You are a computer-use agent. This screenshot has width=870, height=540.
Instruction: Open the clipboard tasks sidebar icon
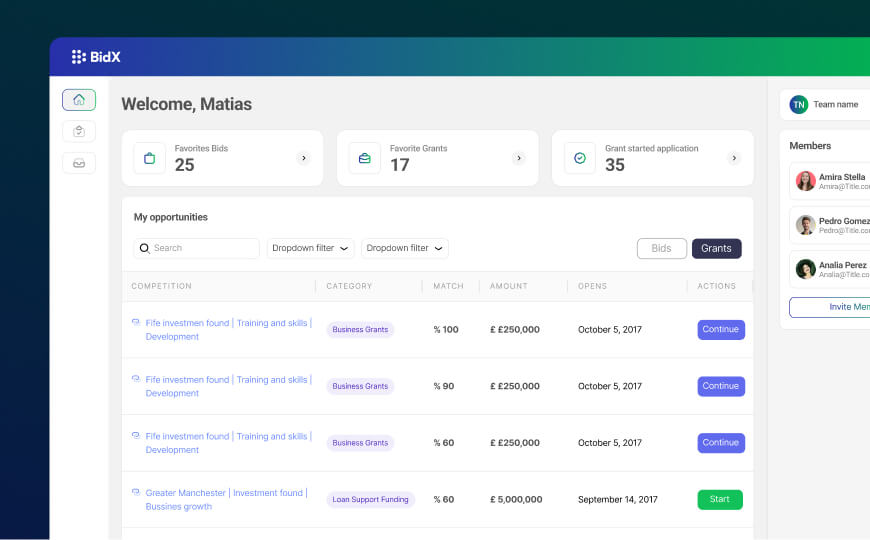tap(79, 132)
